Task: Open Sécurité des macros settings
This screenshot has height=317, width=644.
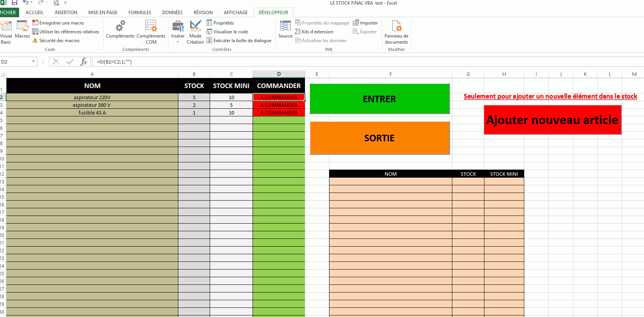Action: pos(56,41)
